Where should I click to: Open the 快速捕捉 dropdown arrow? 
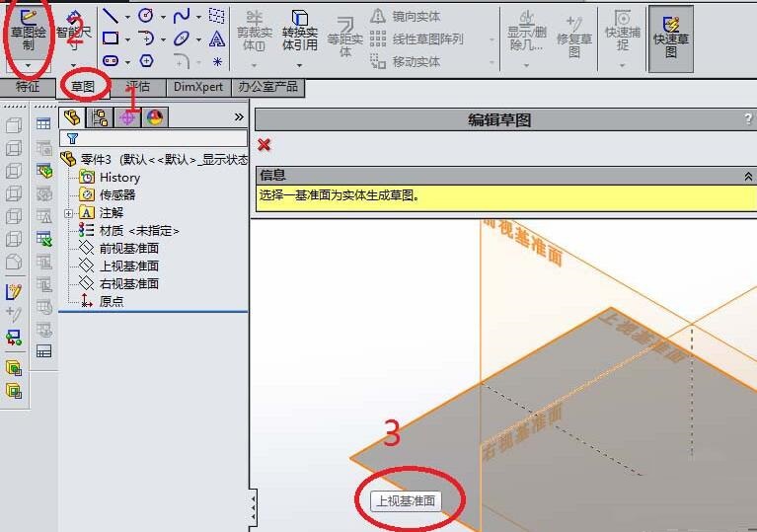(623, 65)
